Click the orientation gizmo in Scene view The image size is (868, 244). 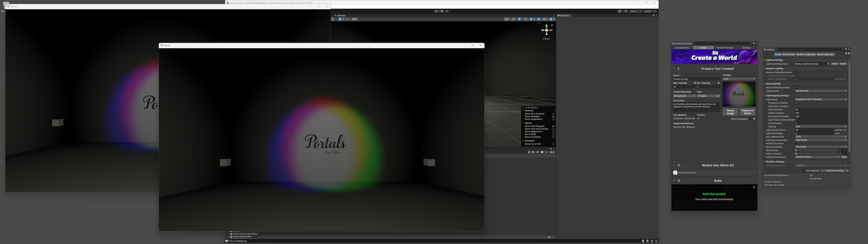tap(546, 30)
